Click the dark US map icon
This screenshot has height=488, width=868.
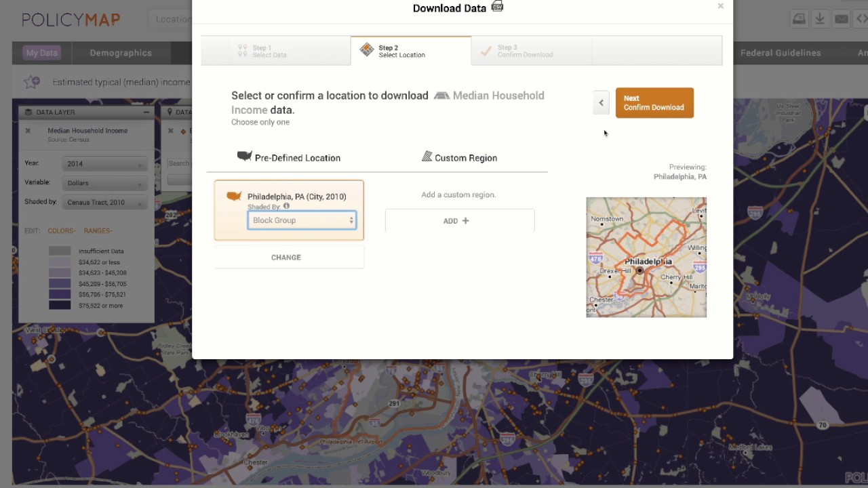(244, 156)
